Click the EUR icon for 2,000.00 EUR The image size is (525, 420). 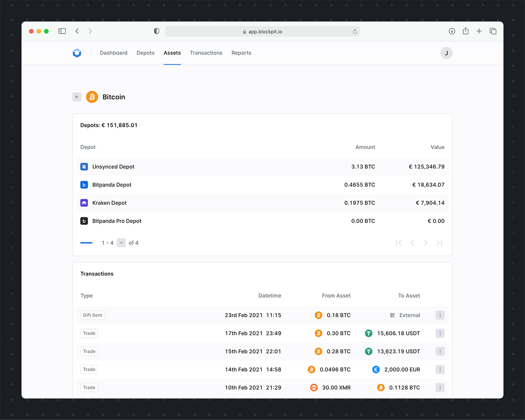coord(376,369)
